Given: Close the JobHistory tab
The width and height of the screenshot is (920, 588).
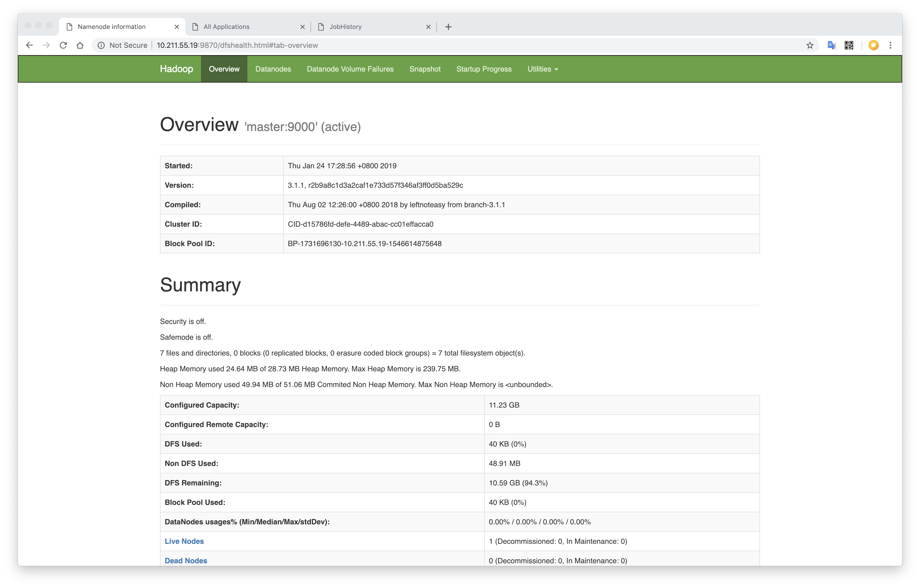Looking at the screenshot, I should 428,27.
